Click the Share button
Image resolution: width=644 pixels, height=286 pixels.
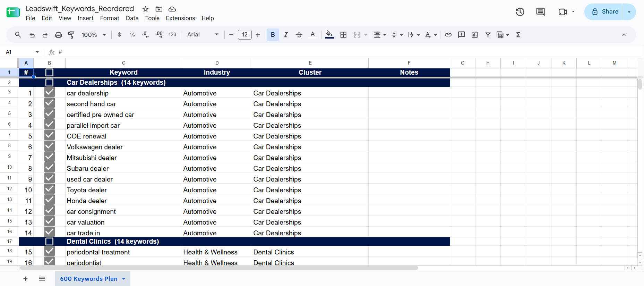click(x=603, y=12)
